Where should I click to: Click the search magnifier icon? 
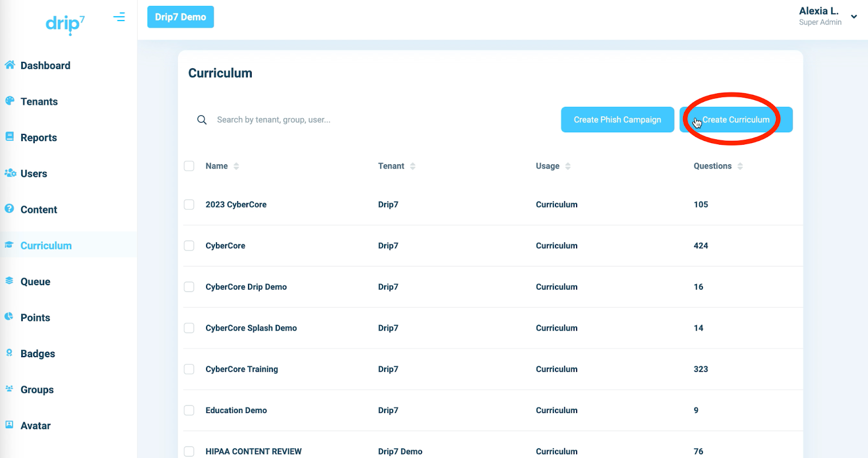click(202, 120)
